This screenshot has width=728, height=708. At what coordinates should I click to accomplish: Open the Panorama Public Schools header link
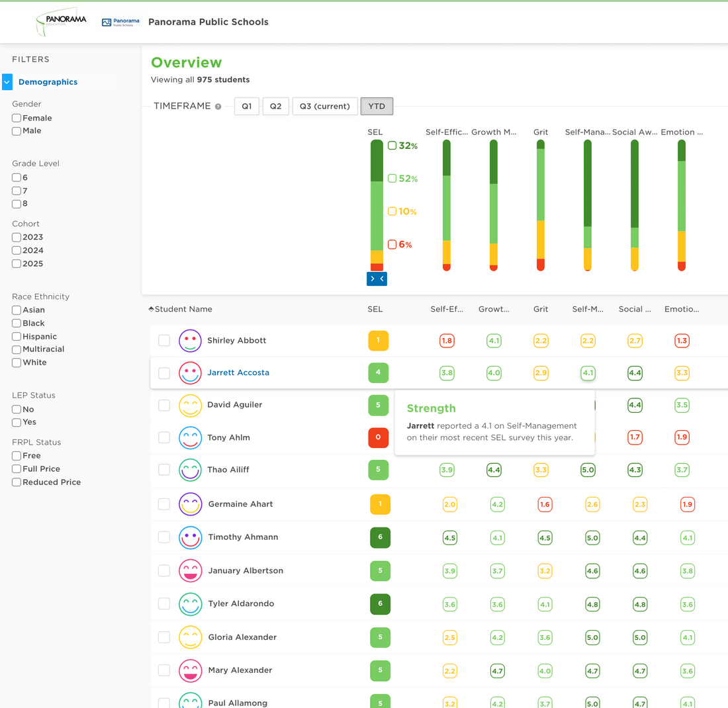pos(208,22)
